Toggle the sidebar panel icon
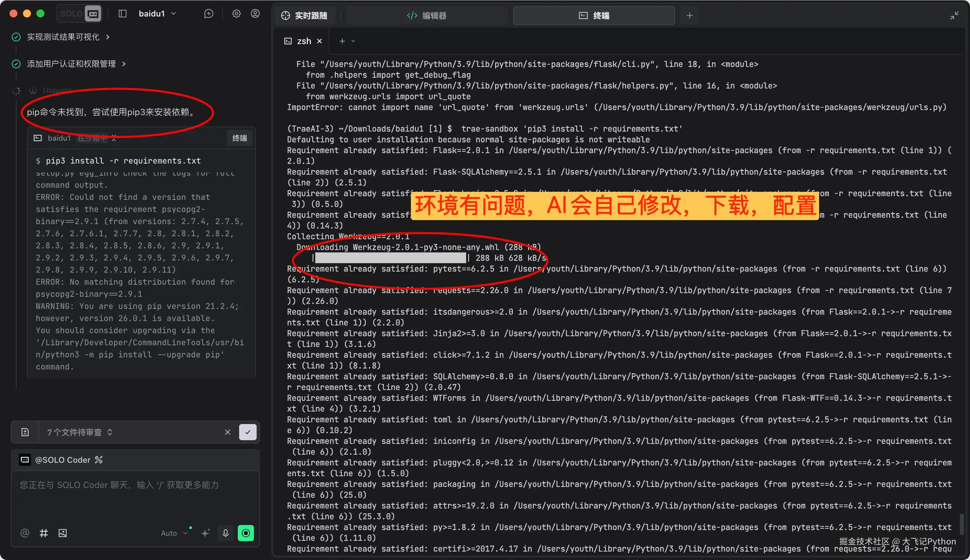 point(122,14)
